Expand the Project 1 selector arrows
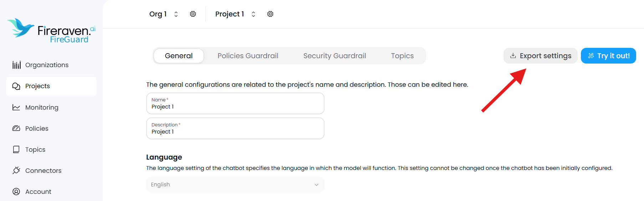Image resolution: width=644 pixels, height=201 pixels. click(254, 14)
